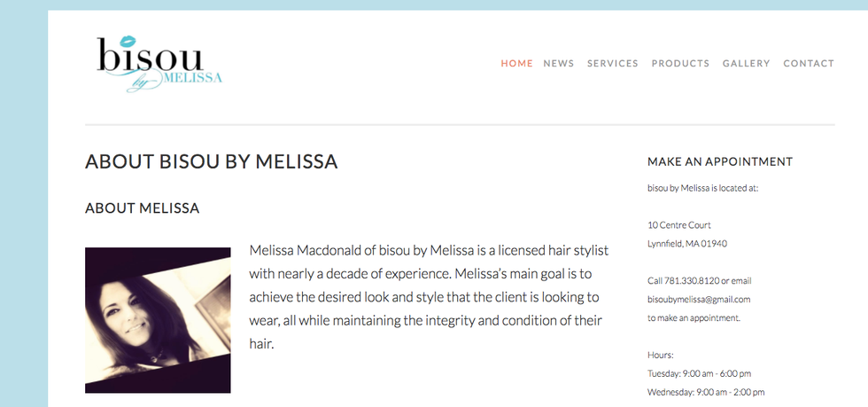Screen dimensions: 868x407
Task: Click the Lynnfield, MA 01940 line
Action: pos(687,244)
